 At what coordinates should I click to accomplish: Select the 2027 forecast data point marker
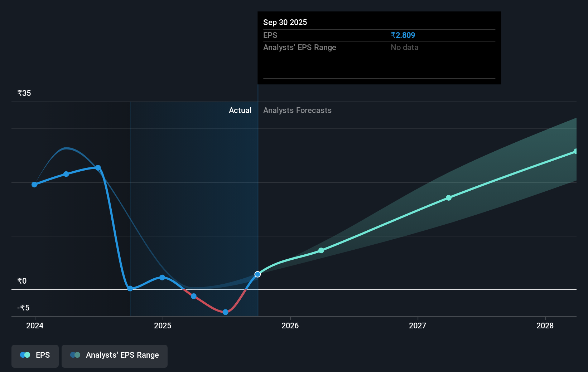coord(449,198)
